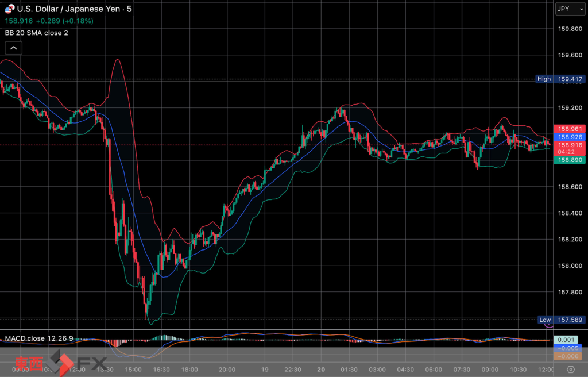Click the chart settings gear icon
This screenshot has width=588, height=377.
coord(571,370)
